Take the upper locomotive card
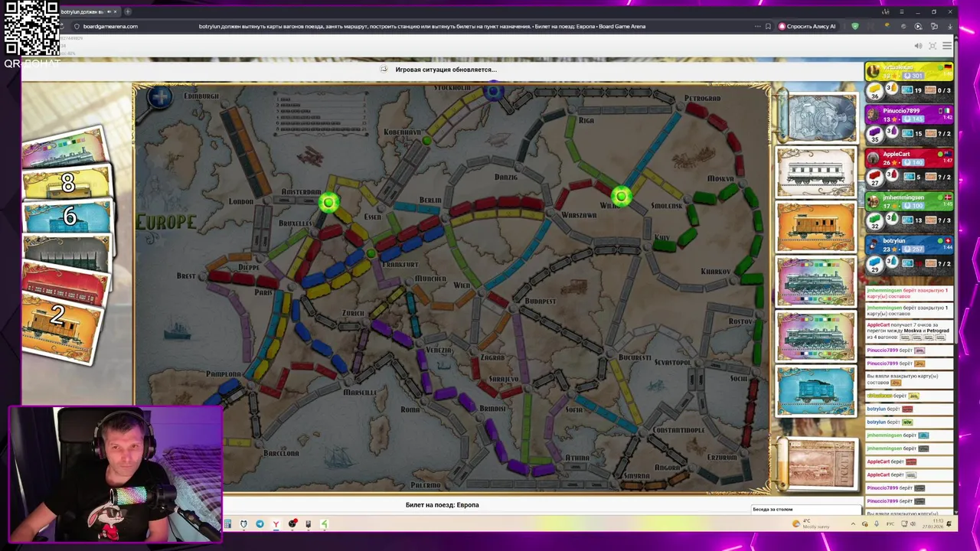Screen dimensions: 980x551 [x=816, y=282]
